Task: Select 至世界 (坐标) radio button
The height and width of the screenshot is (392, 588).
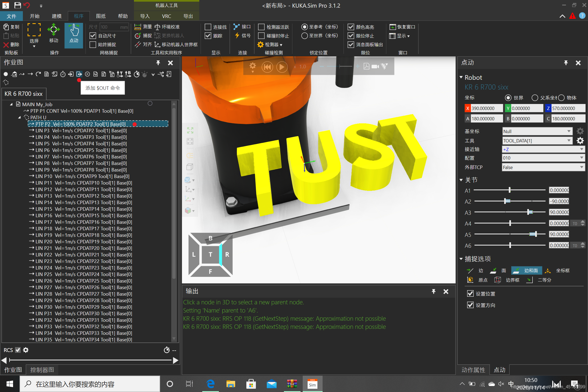Action: coord(305,36)
